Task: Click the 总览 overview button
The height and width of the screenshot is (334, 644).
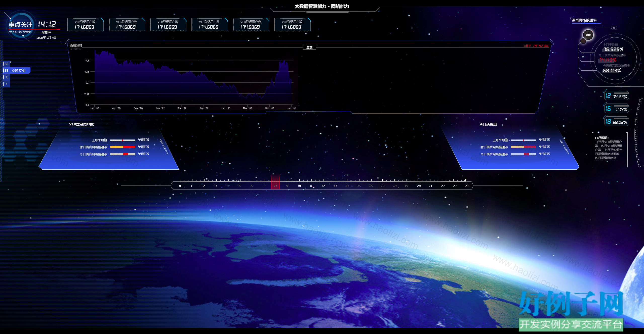Action: (x=309, y=47)
